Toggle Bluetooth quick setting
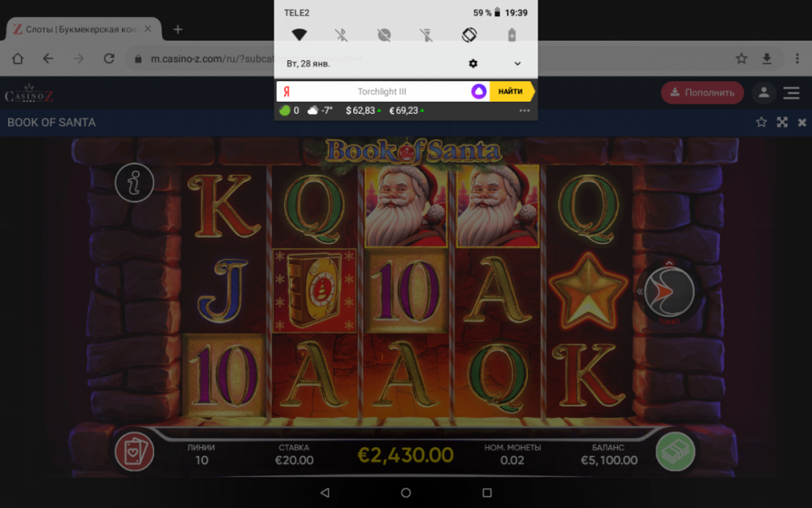 click(341, 35)
